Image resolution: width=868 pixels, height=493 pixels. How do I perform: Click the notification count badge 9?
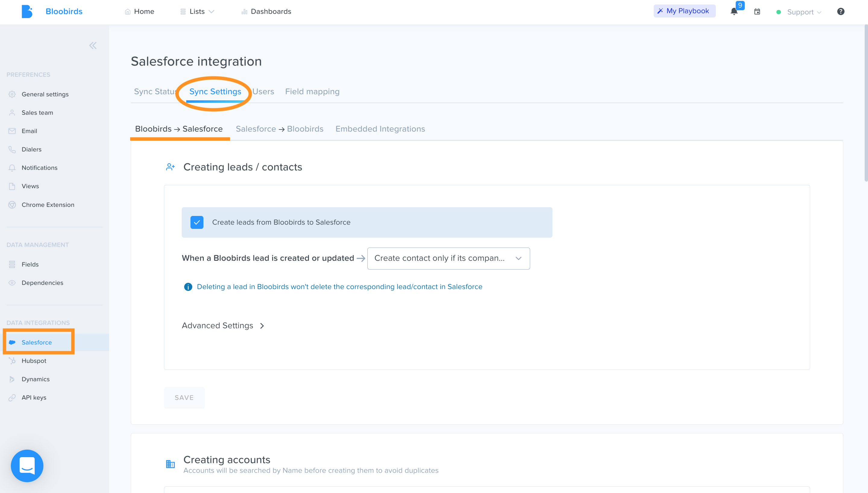click(740, 5)
